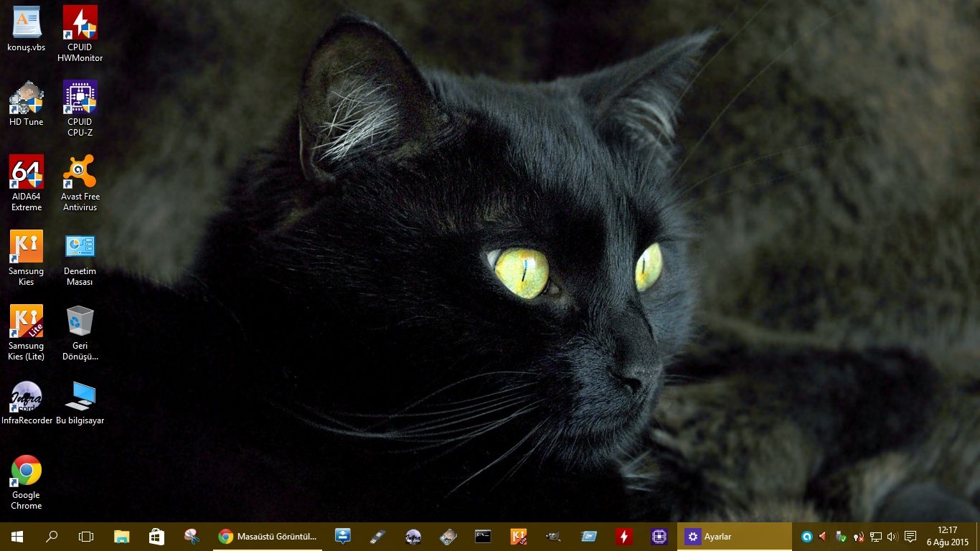
Task: Open the Avast Free Antivirus desktop shortcut
Action: 80,183
